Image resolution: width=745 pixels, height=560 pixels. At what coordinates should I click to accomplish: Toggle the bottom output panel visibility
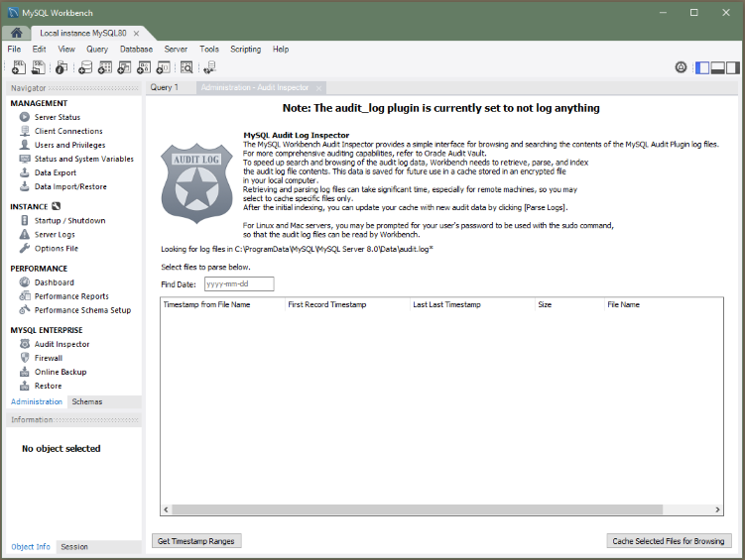pyautogui.click(x=717, y=67)
